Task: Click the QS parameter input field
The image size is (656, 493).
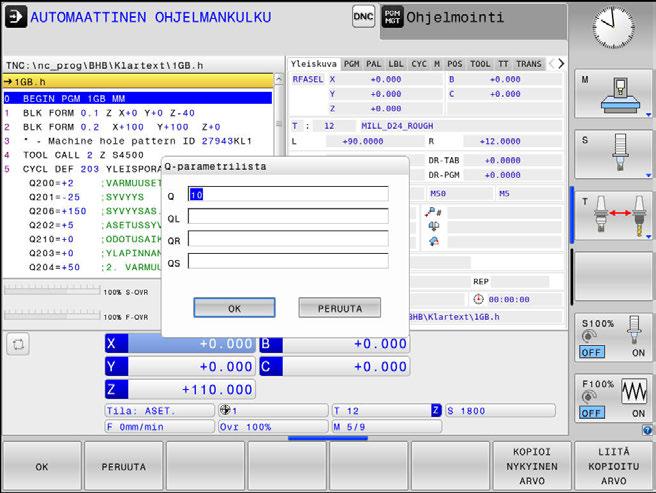Action: click(x=288, y=261)
